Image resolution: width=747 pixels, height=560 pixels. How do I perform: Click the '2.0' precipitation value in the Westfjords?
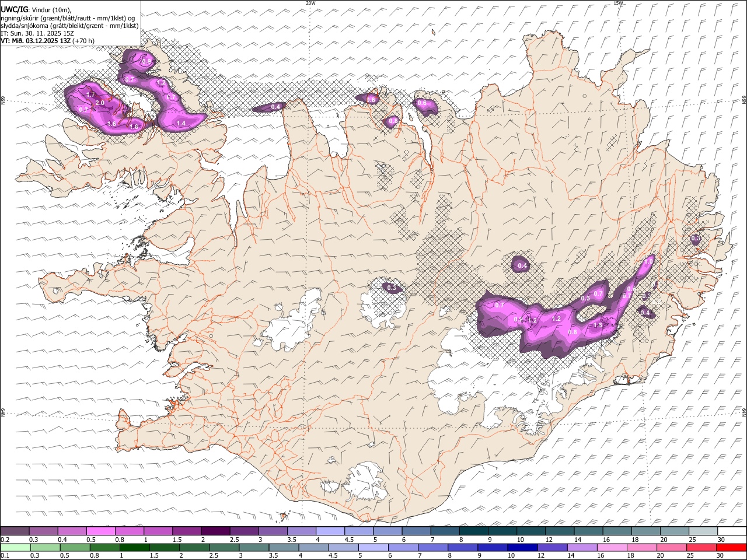tap(100, 103)
